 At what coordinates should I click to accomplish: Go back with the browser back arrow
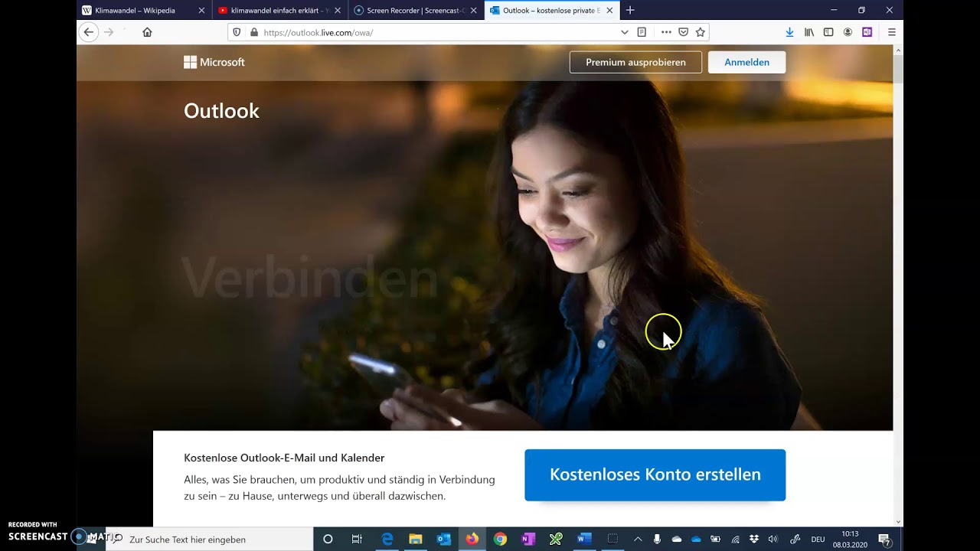tap(88, 32)
